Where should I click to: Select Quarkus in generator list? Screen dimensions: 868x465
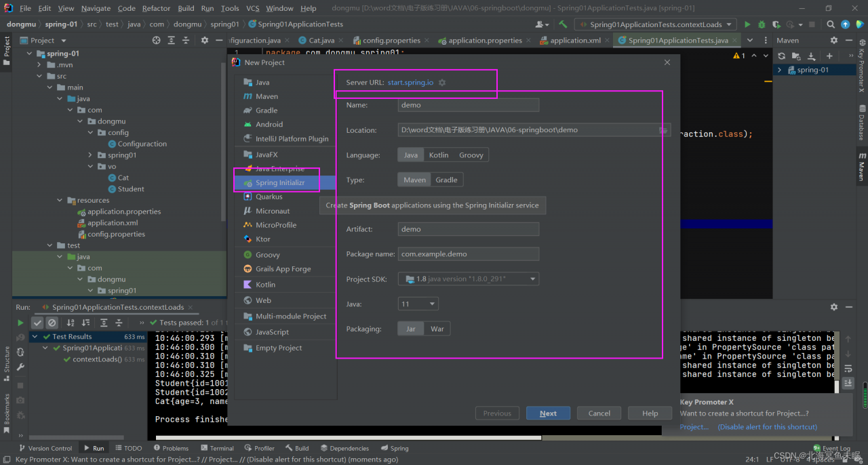[285, 197]
